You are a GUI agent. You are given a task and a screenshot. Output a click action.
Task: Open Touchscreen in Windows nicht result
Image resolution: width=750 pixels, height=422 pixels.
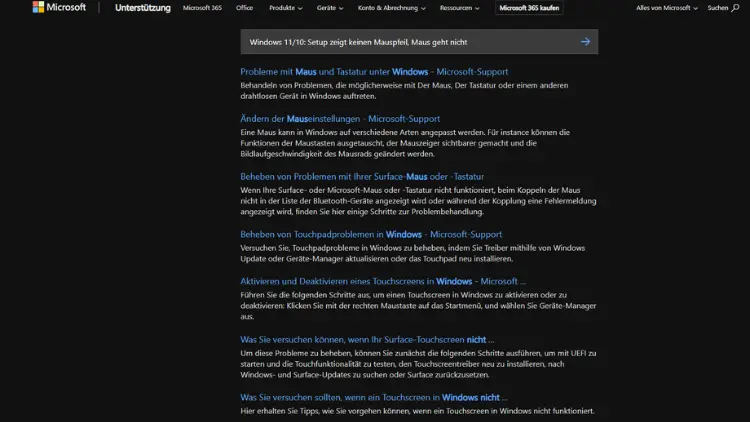tap(374, 398)
